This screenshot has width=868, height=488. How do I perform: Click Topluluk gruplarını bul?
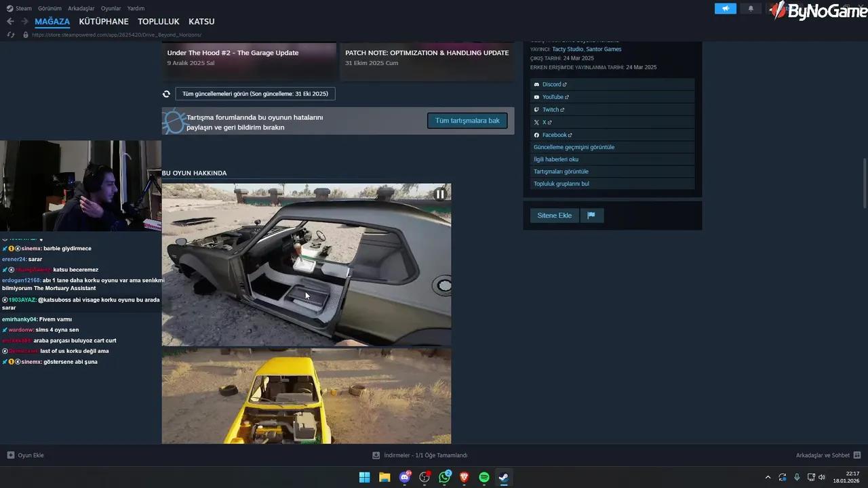click(x=612, y=184)
